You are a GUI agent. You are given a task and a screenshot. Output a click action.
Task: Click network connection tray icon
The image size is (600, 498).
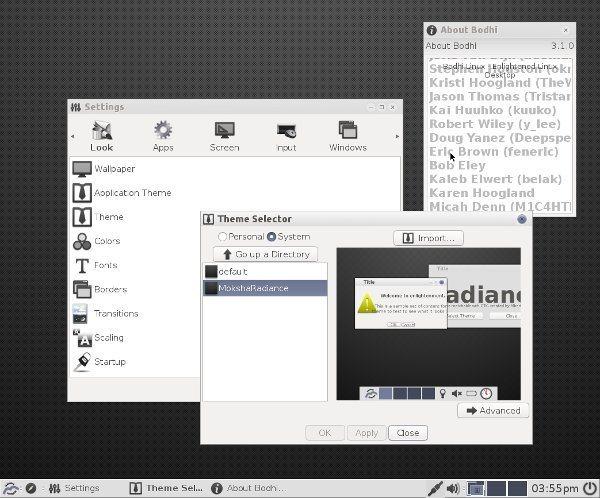435,488
